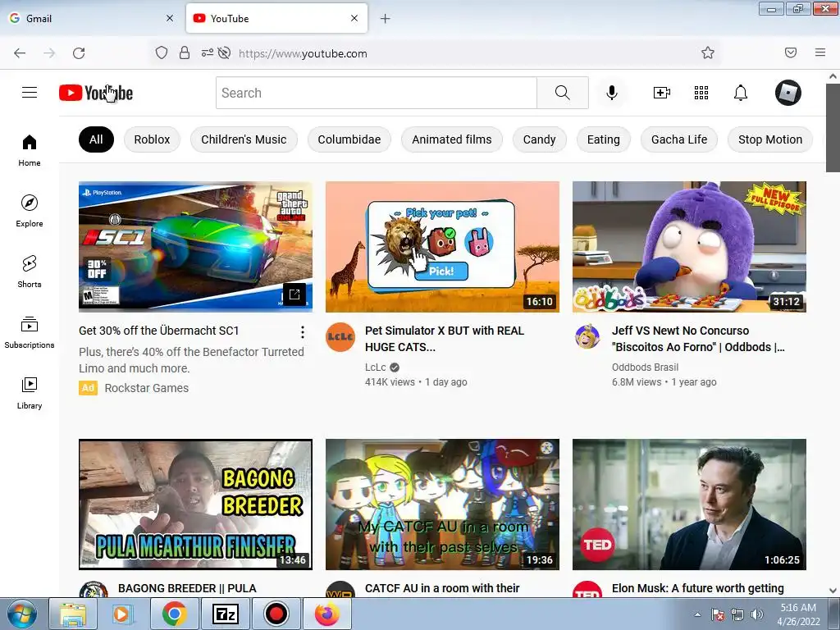
Task: Select the Gacha Life chip
Action: (x=679, y=139)
